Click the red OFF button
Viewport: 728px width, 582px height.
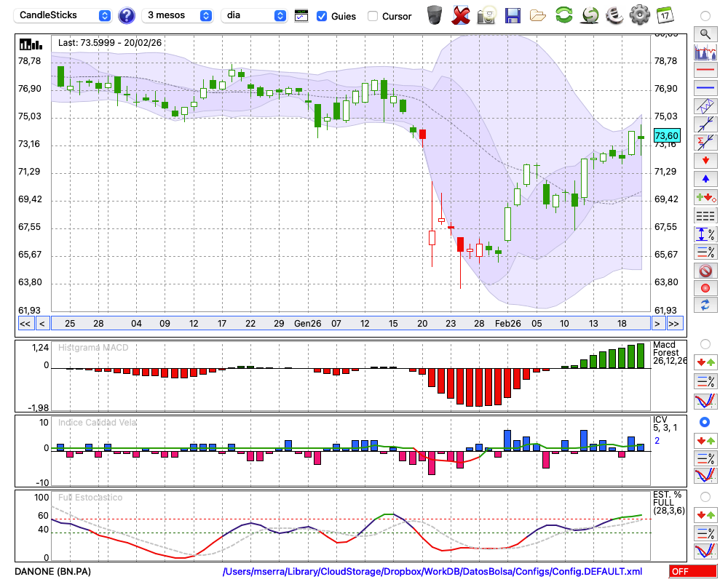point(692,572)
